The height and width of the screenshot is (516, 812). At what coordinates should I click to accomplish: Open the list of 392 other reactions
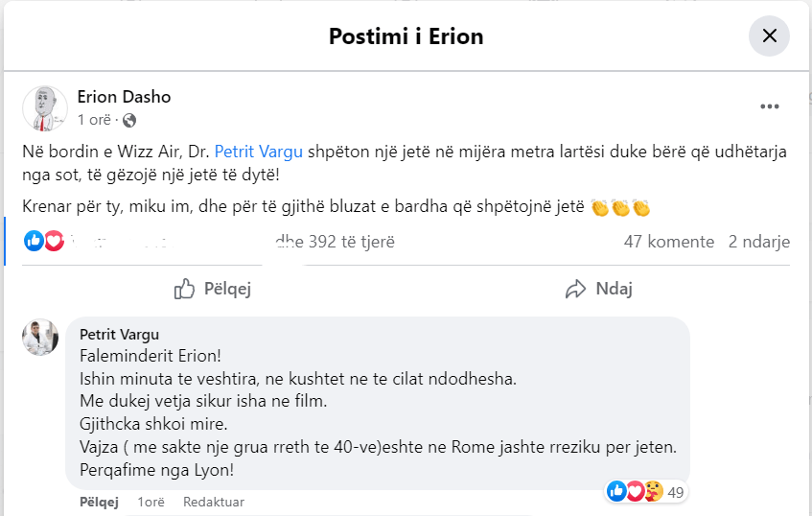point(336,242)
